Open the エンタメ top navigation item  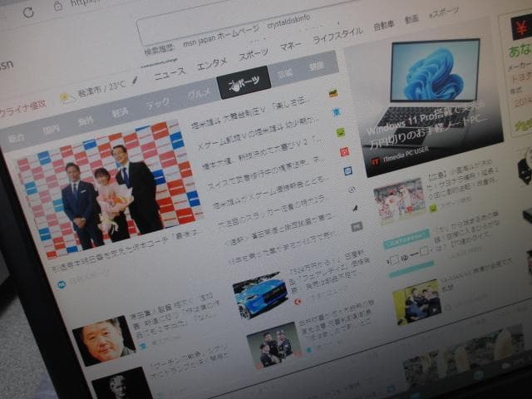[212, 63]
